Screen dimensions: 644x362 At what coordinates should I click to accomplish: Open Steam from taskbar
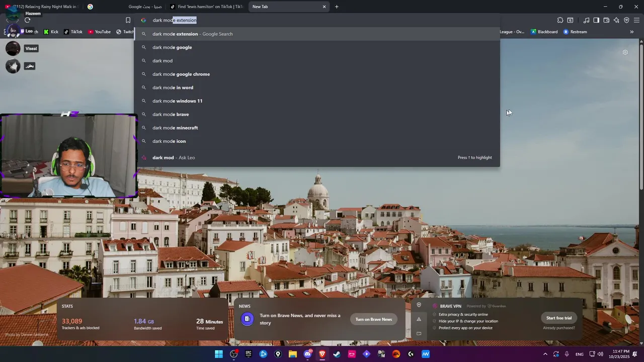tap(337, 354)
